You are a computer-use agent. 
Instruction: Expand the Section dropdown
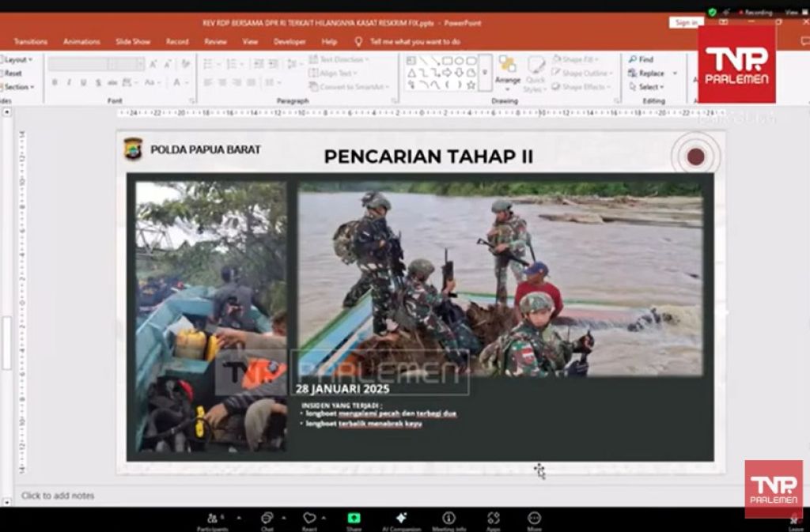click(x=19, y=87)
